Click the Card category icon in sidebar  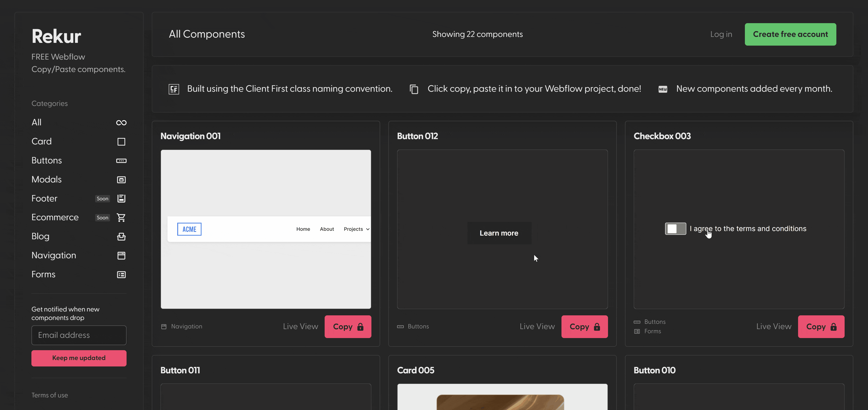coord(121,141)
